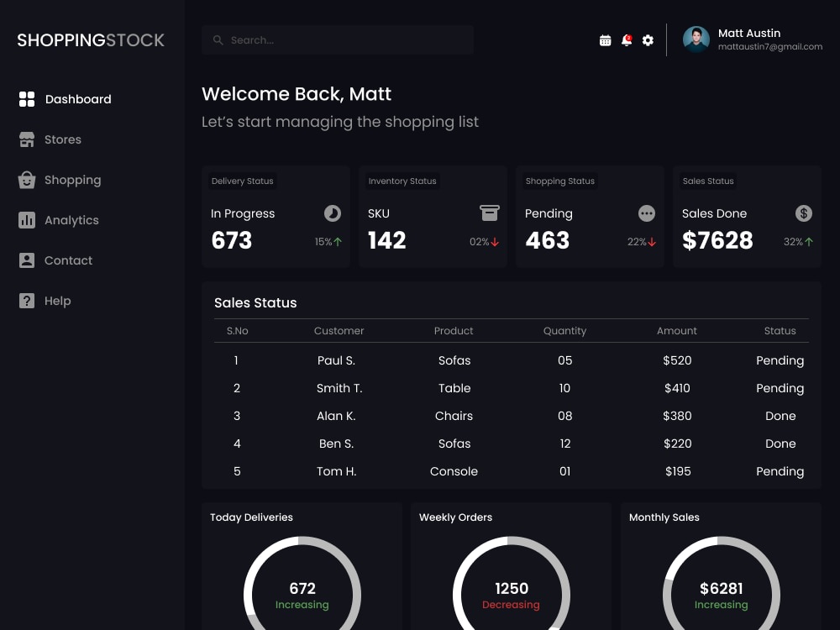The image size is (840, 630).
Task: Select the Sales Done amount $7628
Action: (717, 241)
